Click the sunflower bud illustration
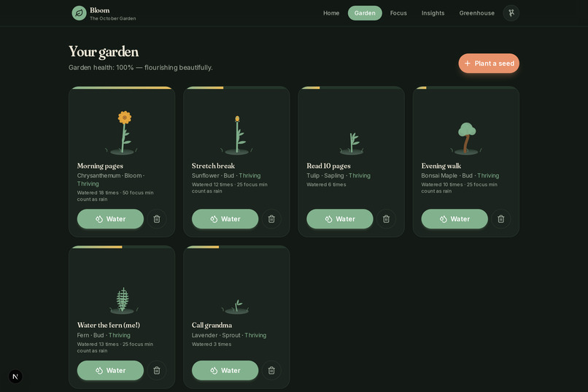Viewport: 588px width, 392px height. 236,135
